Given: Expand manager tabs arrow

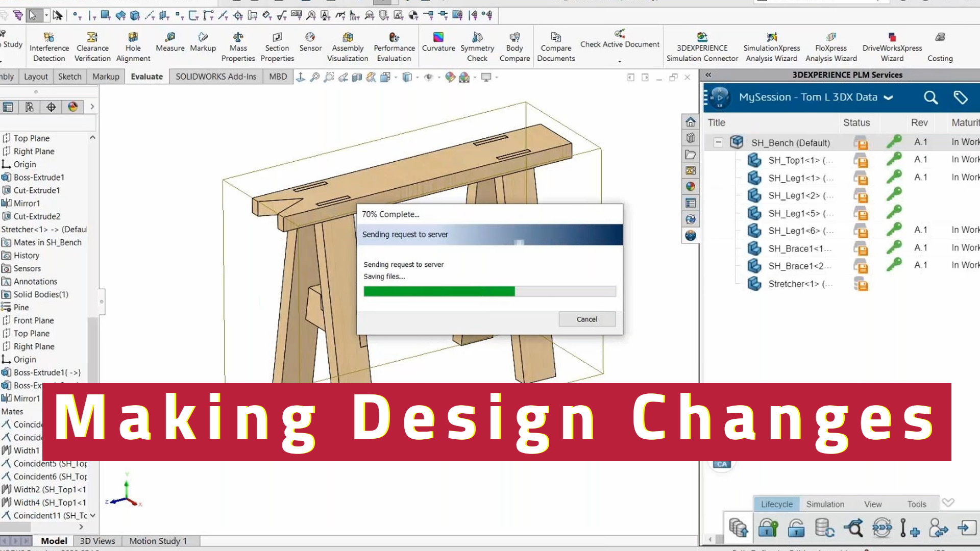Looking at the screenshot, I should pos(92,107).
